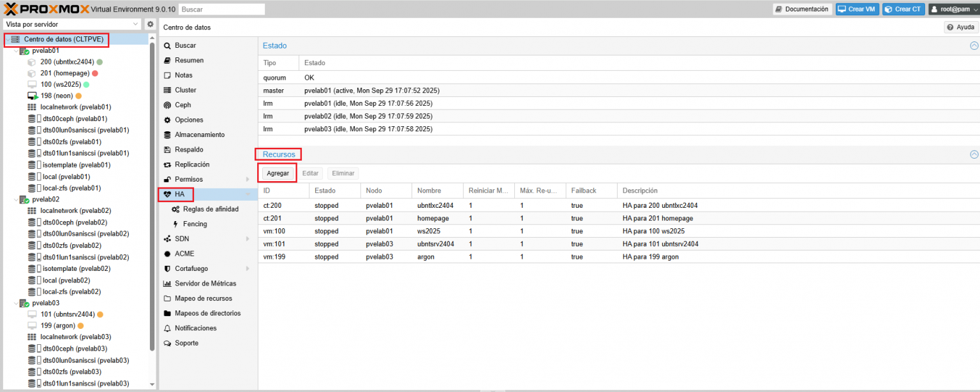Click the Eliminar button
Screen dimensions: 980x392
pyautogui.click(x=343, y=173)
